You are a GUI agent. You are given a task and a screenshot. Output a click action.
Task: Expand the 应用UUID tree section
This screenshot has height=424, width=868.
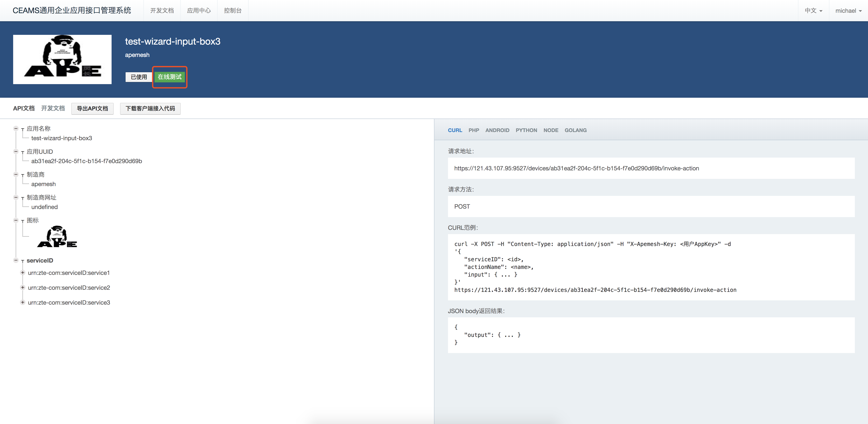(14, 151)
